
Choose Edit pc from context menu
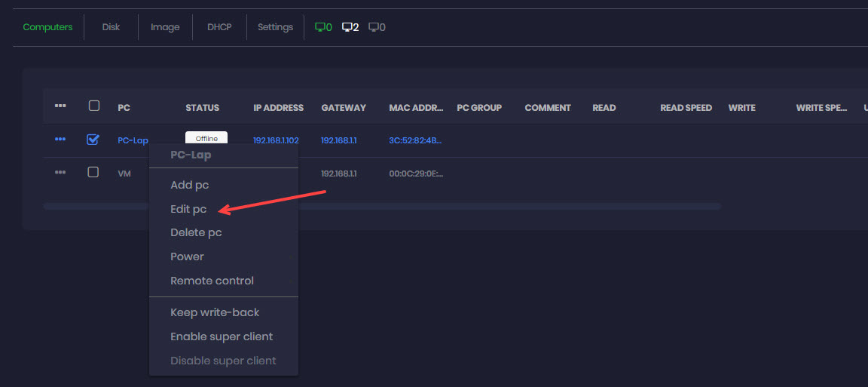[188, 209]
